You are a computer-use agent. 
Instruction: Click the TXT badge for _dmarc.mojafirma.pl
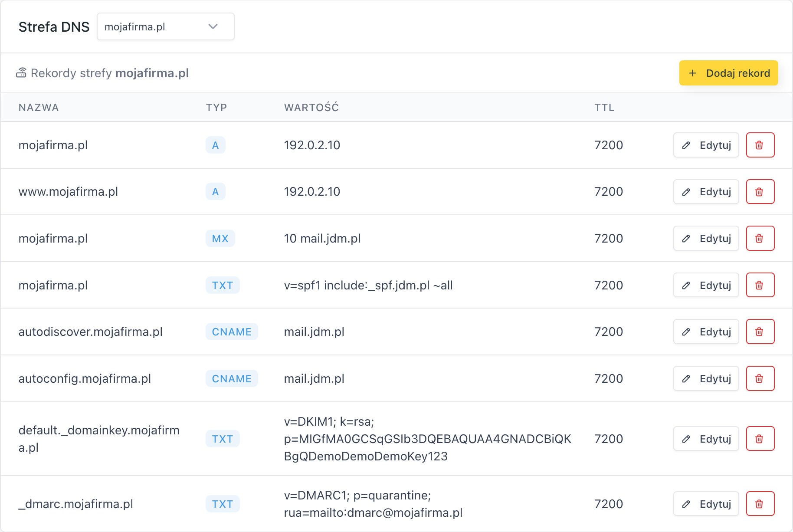pyautogui.click(x=223, y=504)
